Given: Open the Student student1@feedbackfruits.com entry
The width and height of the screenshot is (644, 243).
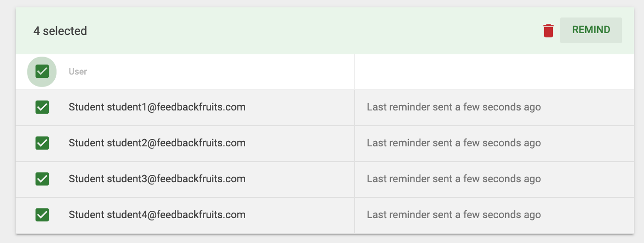Looking at the screenshot, I should (x=157, y=107).
